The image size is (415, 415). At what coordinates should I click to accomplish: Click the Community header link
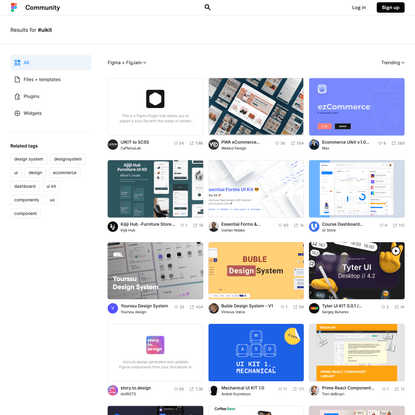point(43,7)
